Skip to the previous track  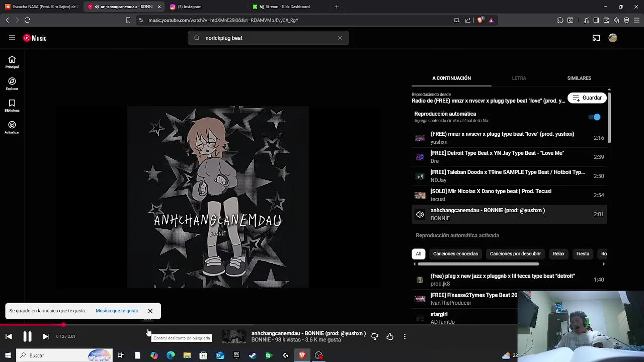click(9, 336)
